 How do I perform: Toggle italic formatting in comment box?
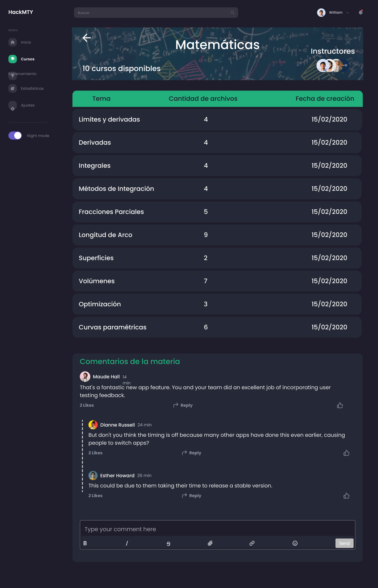[127, 543]
